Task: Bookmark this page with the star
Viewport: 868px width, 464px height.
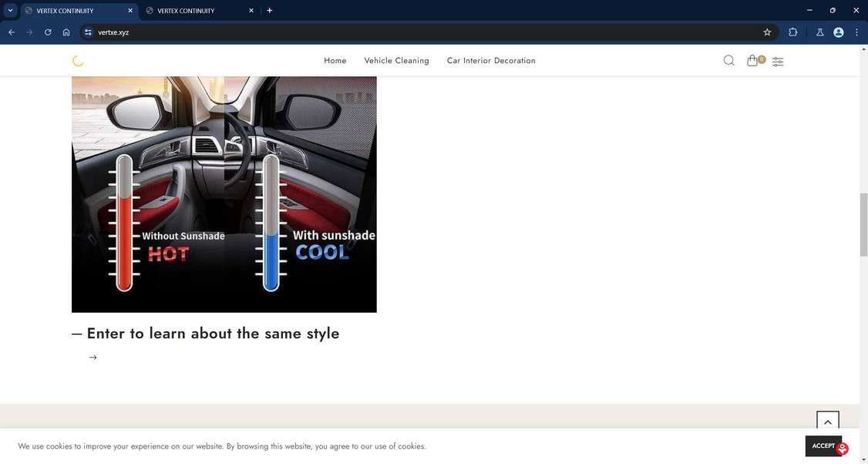Action: [x=767, y=32]
